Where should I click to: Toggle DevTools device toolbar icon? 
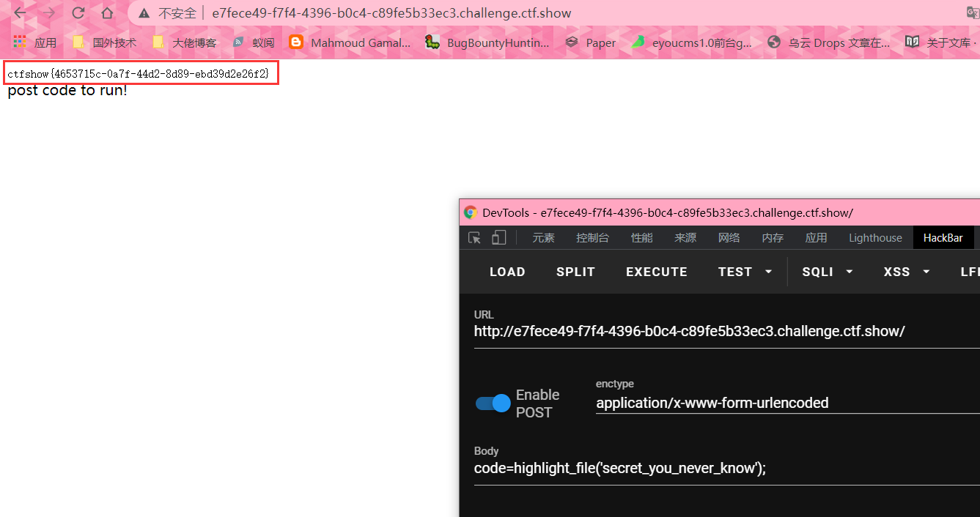498,237
